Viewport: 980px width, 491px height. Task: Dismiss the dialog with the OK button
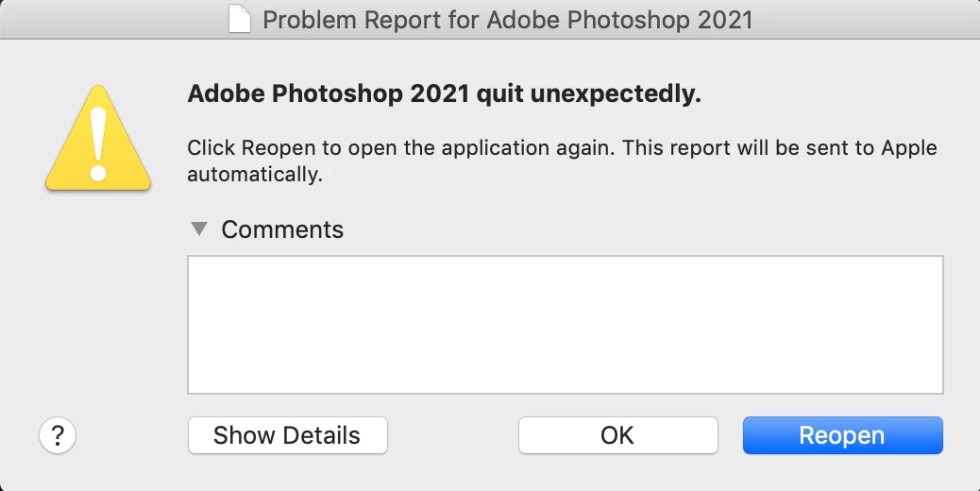click(x=617, y=435)
